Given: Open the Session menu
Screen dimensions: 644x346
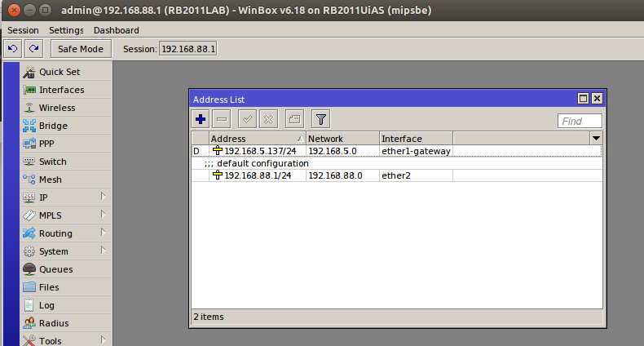Looking at the screenshot, I should click(x=23, y=30).
